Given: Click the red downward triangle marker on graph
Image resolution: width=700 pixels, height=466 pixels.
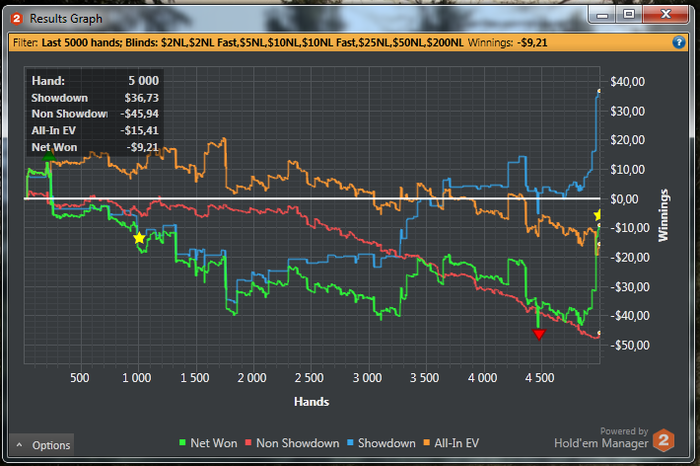Looking at the screenshot, I should click(539, 334).
